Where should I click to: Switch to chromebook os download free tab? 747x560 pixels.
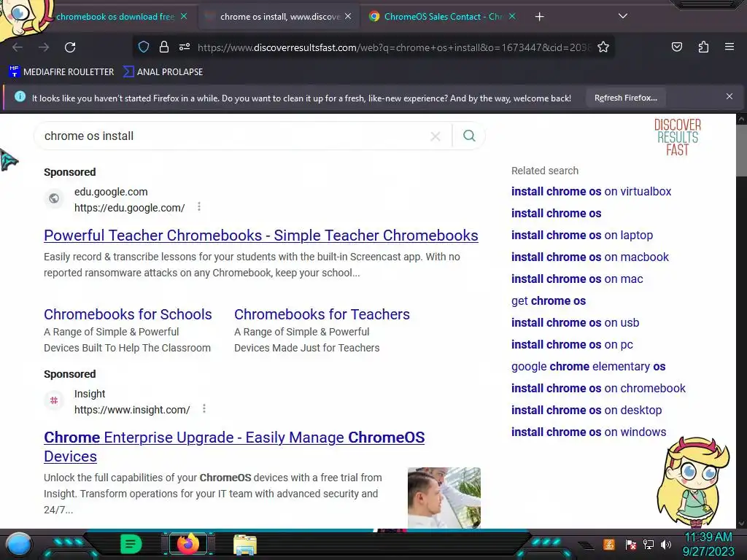(115, 17)
